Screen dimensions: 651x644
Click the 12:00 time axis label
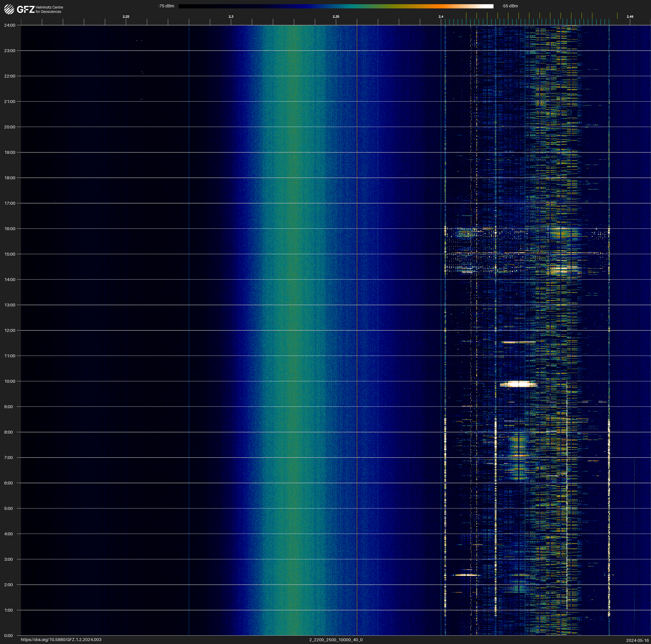pyautogui.click(x=10, y=330)
